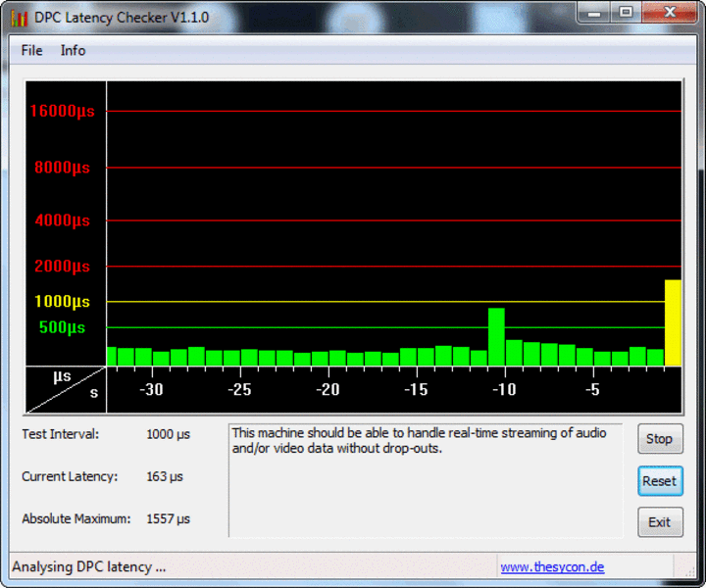Click the -5 time axis label
706x588 pixels.
point(593,390)
